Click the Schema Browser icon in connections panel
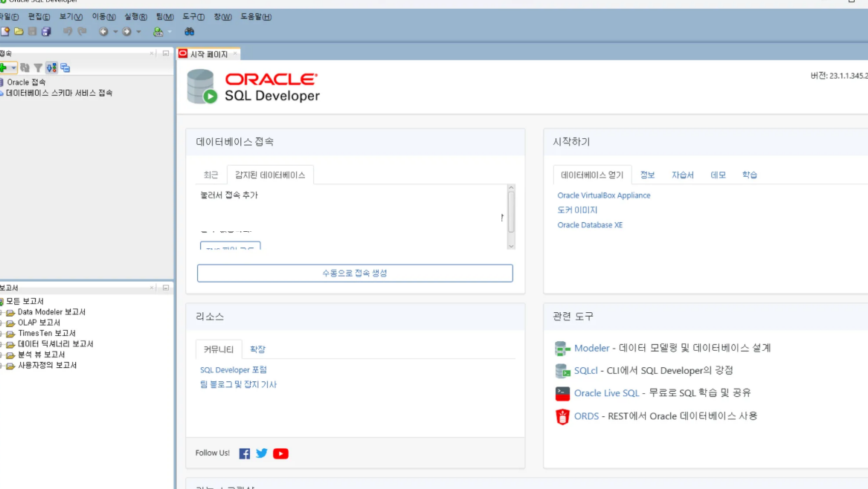This screenshot has width=868, height=489. click(51, 68)
